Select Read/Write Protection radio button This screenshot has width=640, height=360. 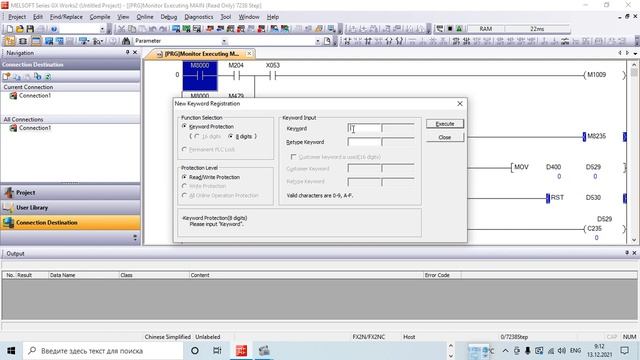pyautogui.click(x=184, y=177)
